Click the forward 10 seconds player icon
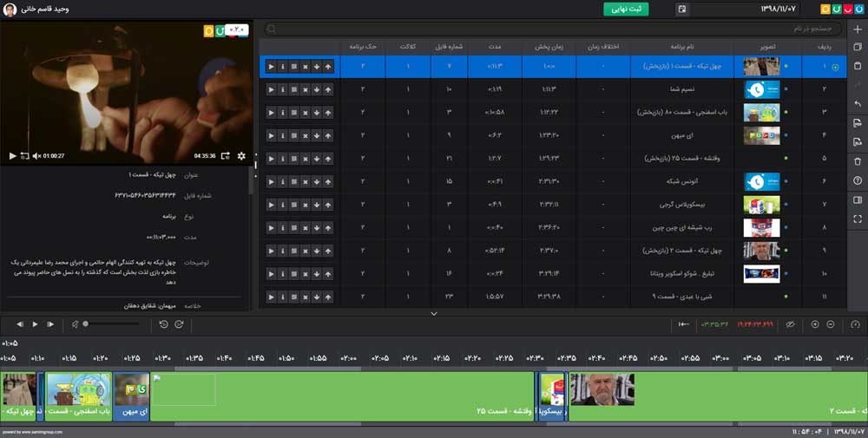The width and height of the screenshot is (868, 438). [226, 156]
